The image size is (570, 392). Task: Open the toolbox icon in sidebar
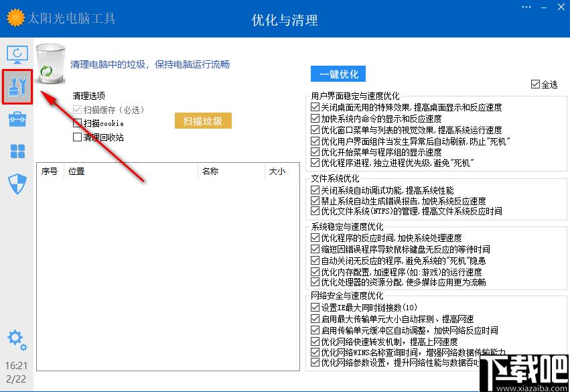(17, 119)
